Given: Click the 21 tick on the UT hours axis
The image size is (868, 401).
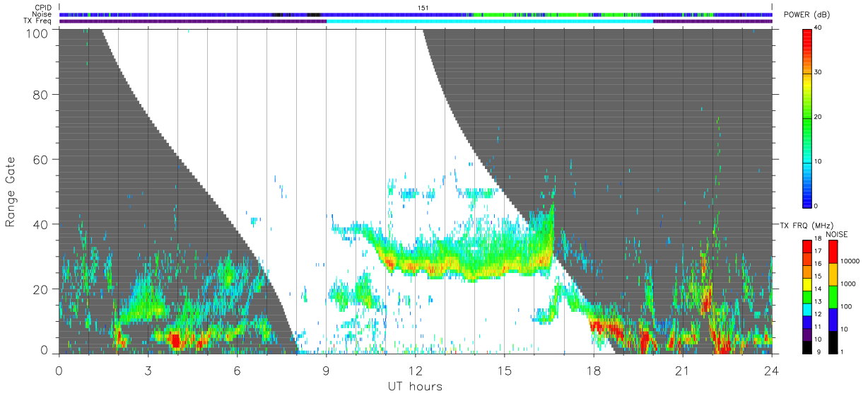Looking at the screenshot, I should (683, 370).
